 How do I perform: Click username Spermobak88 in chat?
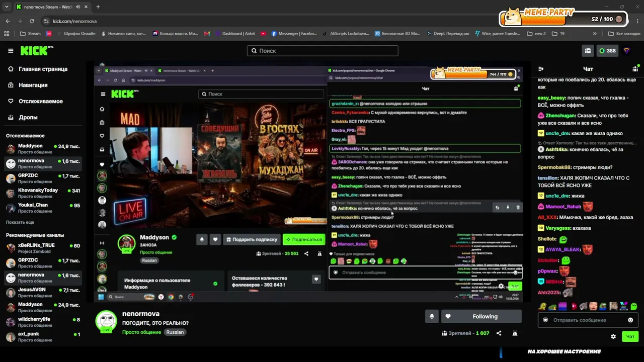coord(554,167)
